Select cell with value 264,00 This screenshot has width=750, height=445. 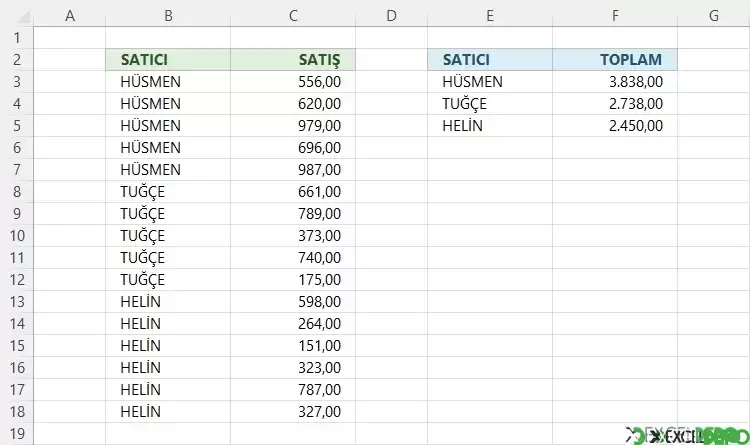pos(293,324)
